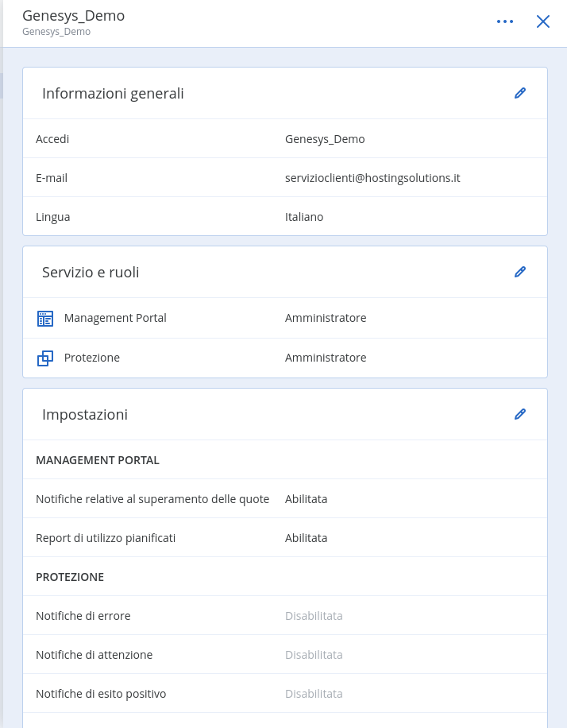Select the Management Portal service row

pyautogui.click(x=285, y=318)
